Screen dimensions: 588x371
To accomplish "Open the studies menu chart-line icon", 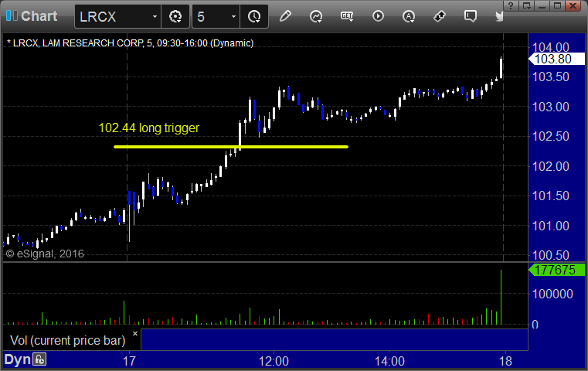I will click(316, 16).
